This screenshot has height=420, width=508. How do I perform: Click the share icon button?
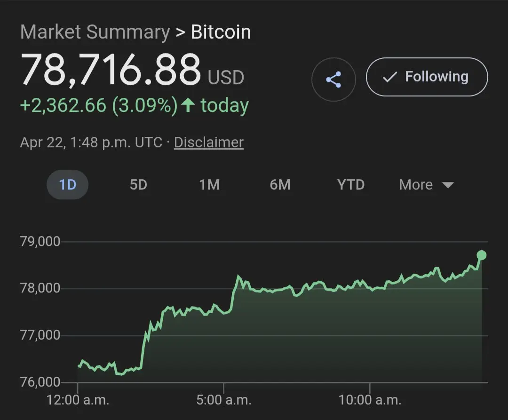(x=333, y=79)
